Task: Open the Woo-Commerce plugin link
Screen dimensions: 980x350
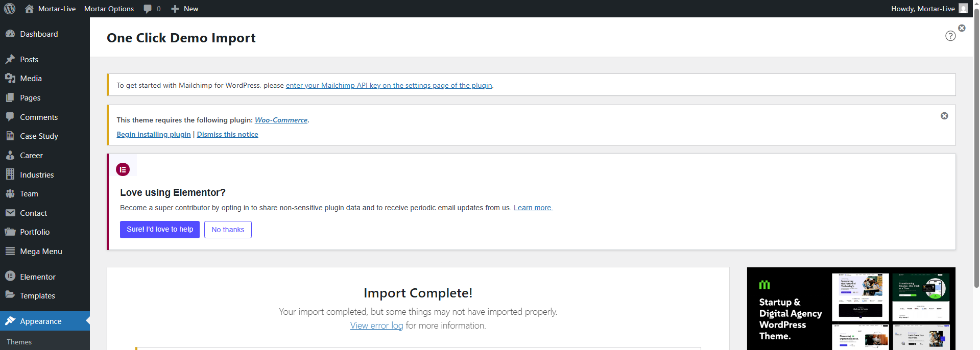Action: [281, 120]
